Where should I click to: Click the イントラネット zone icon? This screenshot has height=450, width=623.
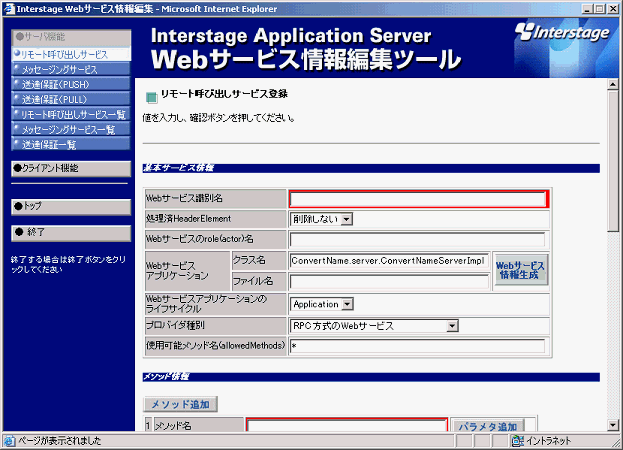[x=518, y=440]
